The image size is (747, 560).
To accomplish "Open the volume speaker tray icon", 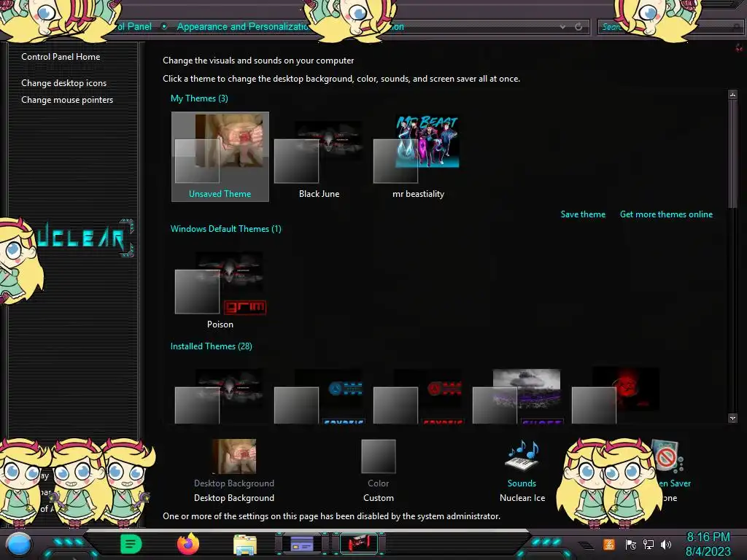I will (666, 544).
